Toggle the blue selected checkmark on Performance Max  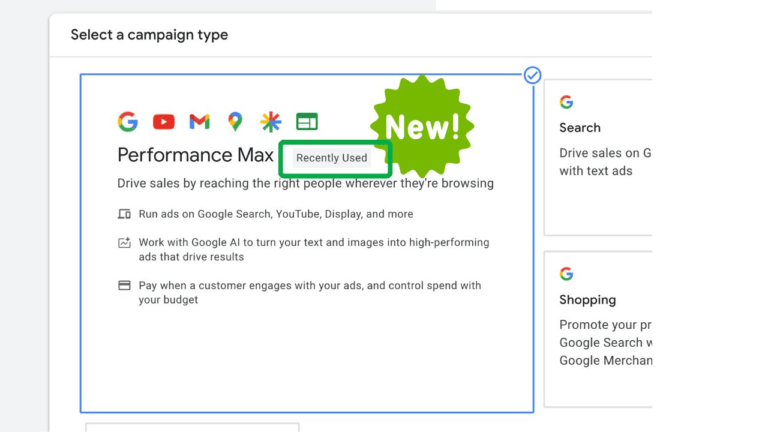pyautogui.click(x=532, y=75)
